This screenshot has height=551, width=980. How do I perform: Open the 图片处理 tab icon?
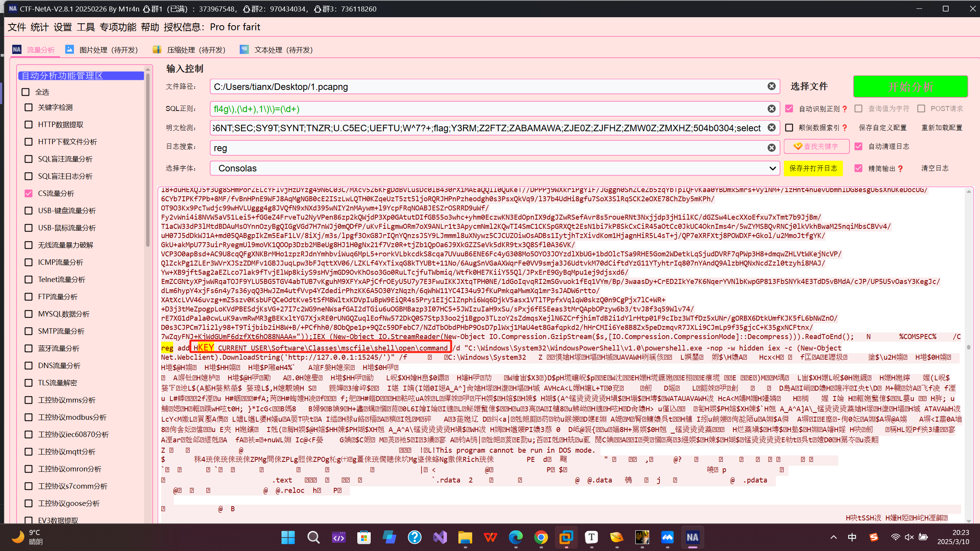(x=69, y=50)
